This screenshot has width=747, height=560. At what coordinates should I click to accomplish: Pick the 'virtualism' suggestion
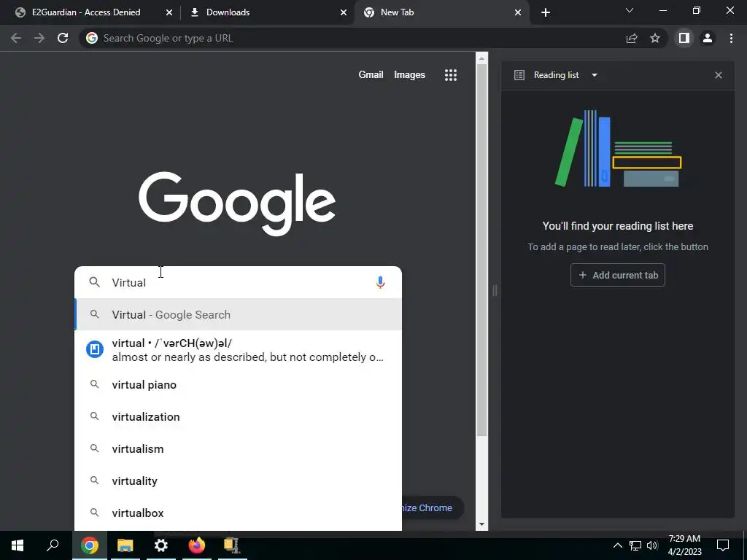point(239,448)
